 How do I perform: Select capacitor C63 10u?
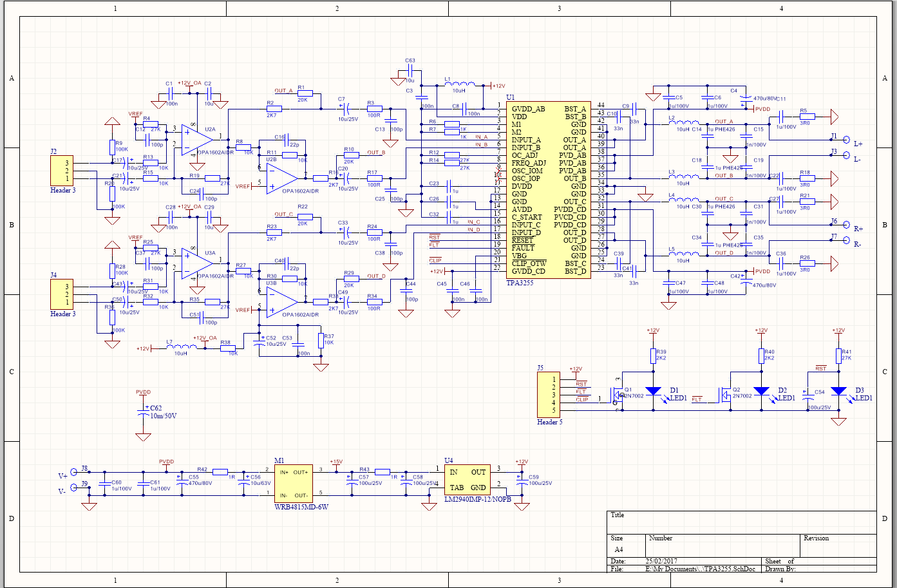[410, 71]
